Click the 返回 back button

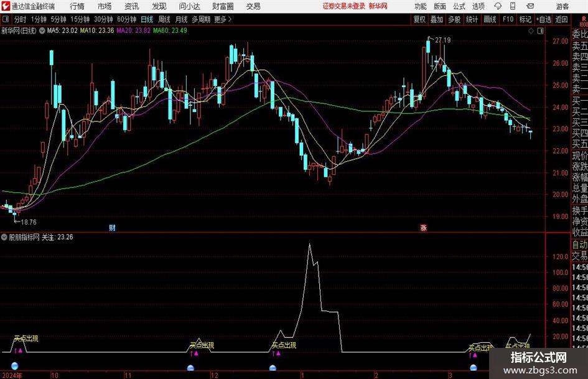(x=561, y=19)
